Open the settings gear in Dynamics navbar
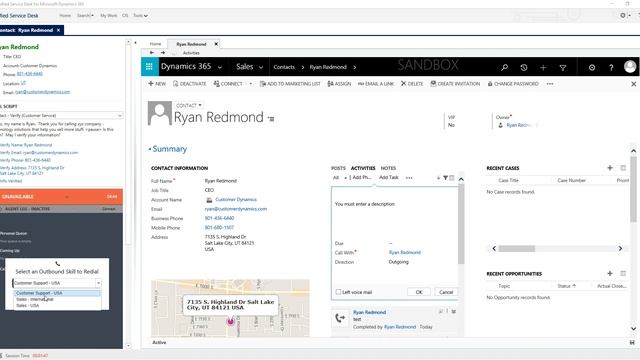The image size is (640, 360). click(591, 67)
